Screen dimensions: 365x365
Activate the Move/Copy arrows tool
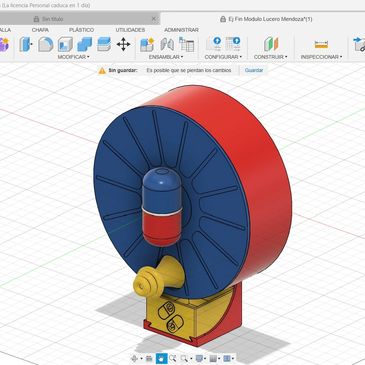123,44
